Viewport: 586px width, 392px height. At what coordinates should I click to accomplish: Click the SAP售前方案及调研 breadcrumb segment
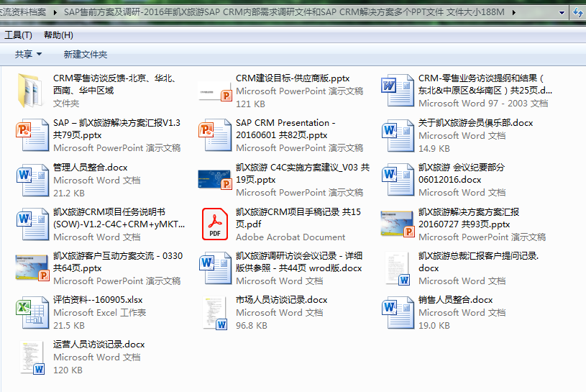(x=284, y=12)
